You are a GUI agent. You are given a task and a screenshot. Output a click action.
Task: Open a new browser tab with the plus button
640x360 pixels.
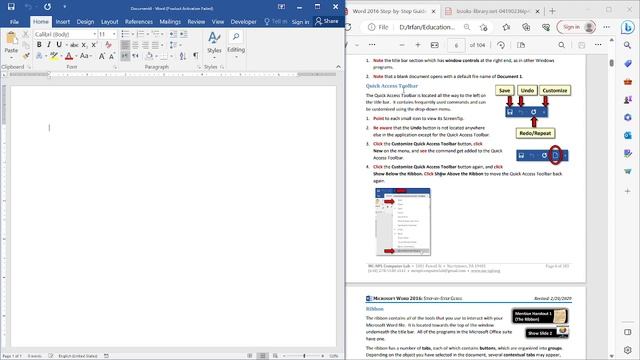tap(552, 11)
